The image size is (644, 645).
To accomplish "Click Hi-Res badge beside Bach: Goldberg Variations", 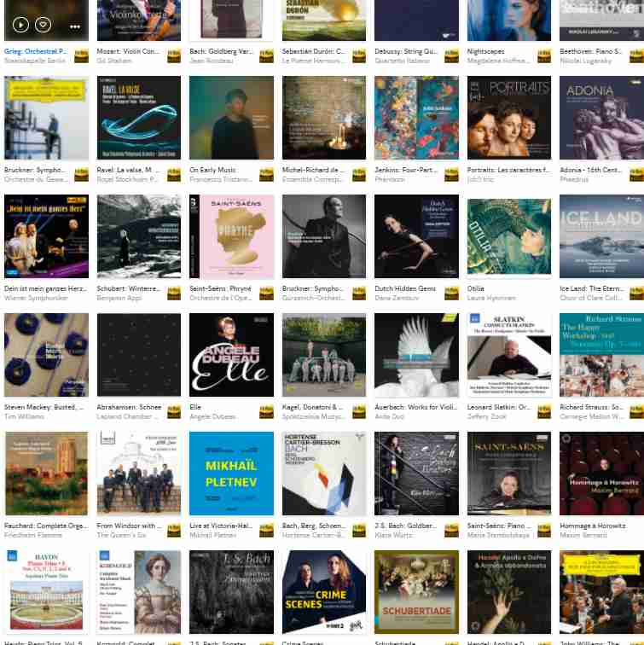I will [266, 56].
